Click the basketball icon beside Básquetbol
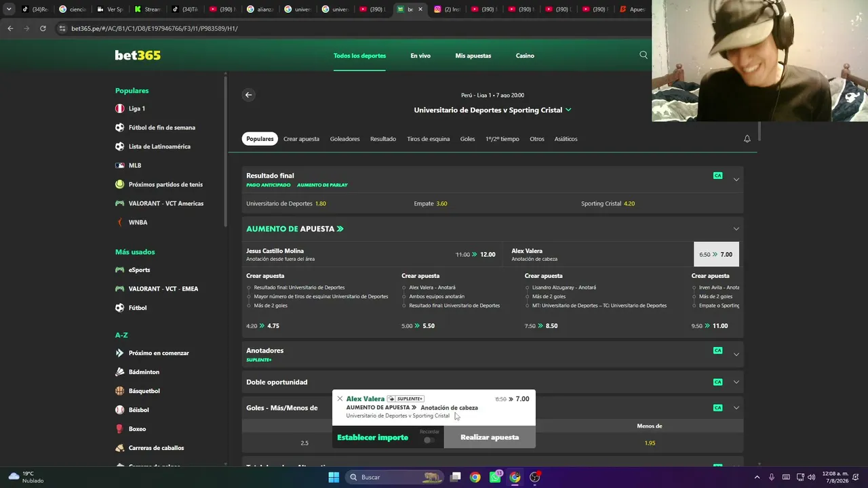 coord(119,391)
